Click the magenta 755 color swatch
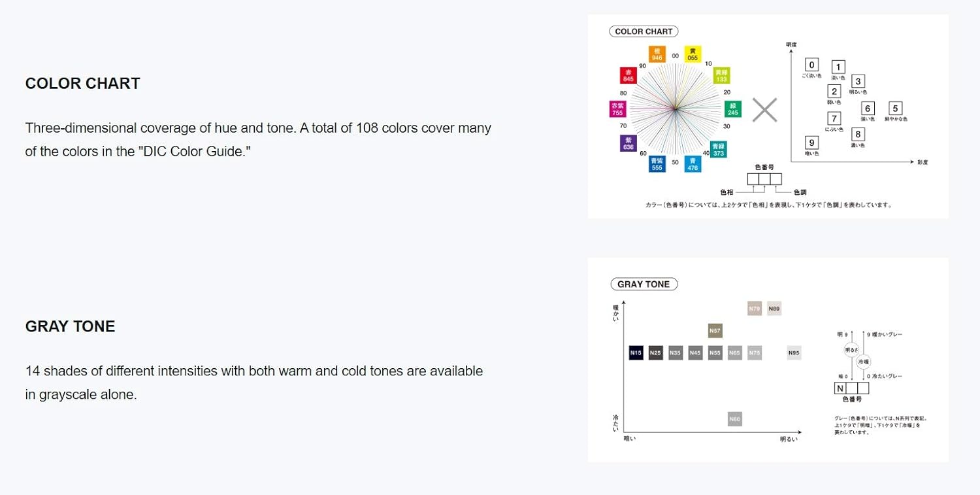The image size is (980, 495). click(617, 109)
